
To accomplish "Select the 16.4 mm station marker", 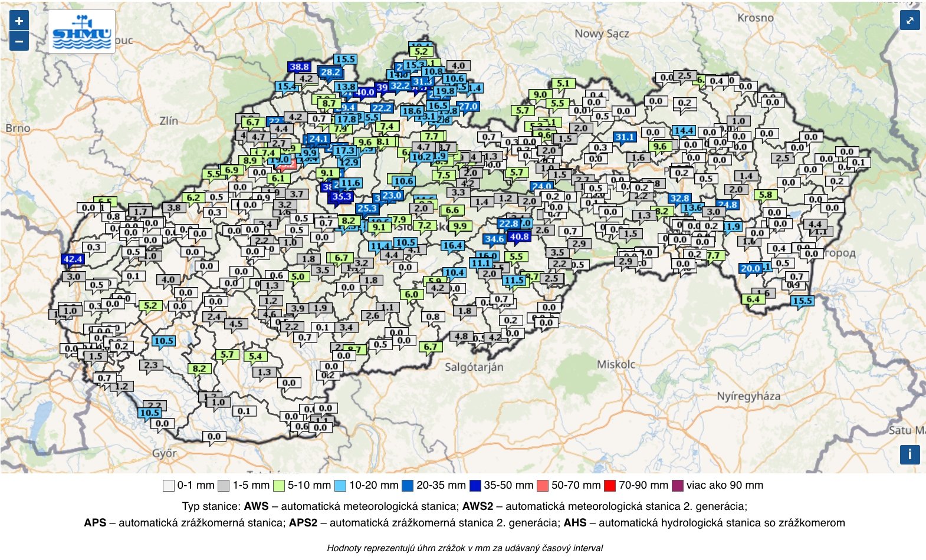I will click(x=452, y=245).
